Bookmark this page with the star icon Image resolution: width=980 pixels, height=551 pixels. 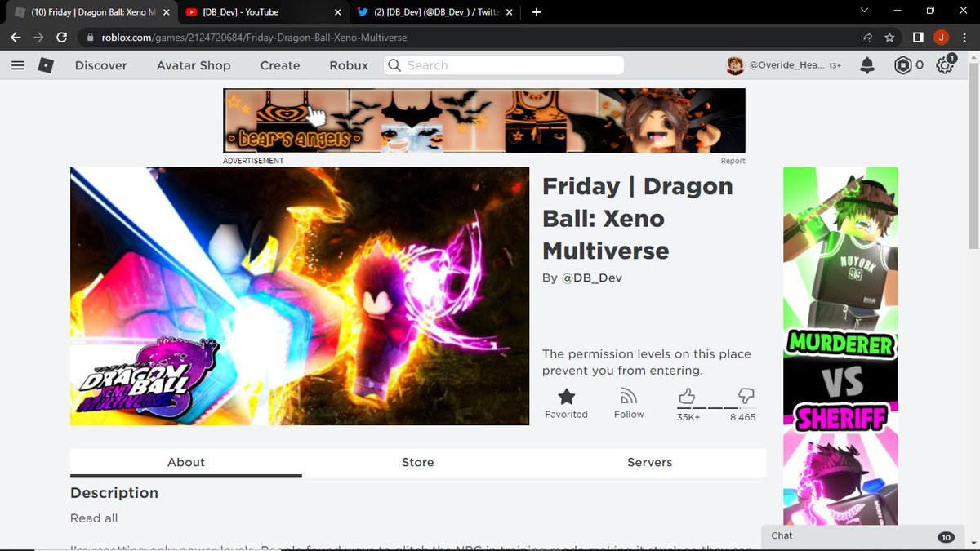point(889,38)
